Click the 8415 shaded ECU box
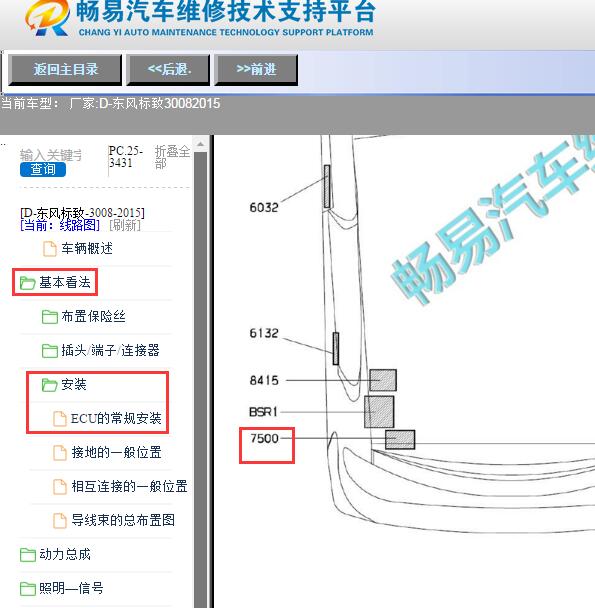 pyautogui.click(x=383, y=380)
